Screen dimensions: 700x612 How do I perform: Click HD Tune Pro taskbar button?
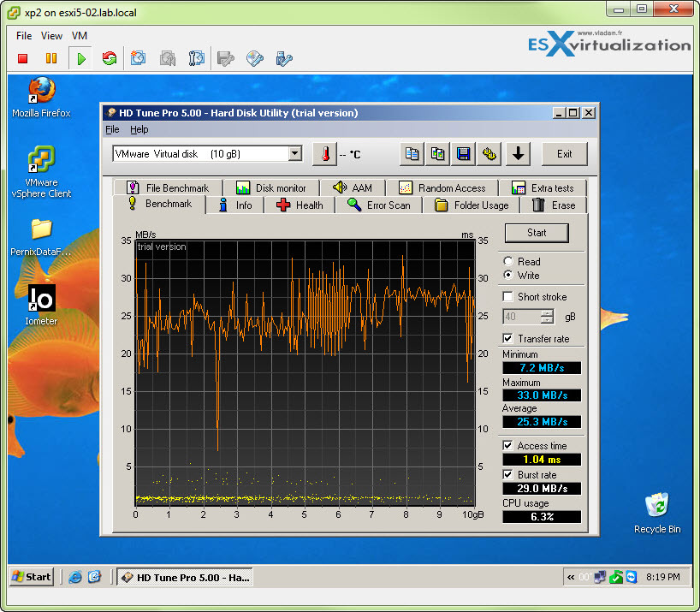click(185, 577)
